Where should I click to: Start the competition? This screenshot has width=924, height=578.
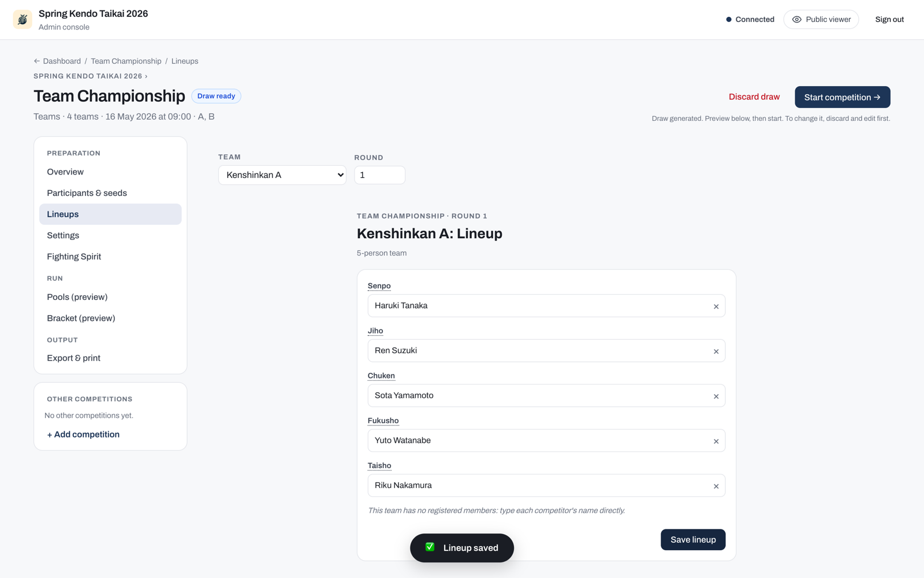tap(843, 97)
